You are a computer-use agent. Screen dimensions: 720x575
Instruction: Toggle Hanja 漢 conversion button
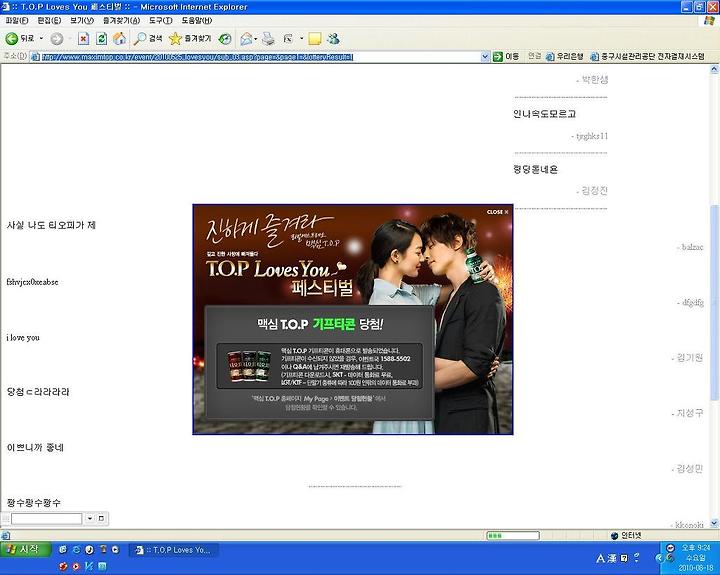tap(612, 558)
